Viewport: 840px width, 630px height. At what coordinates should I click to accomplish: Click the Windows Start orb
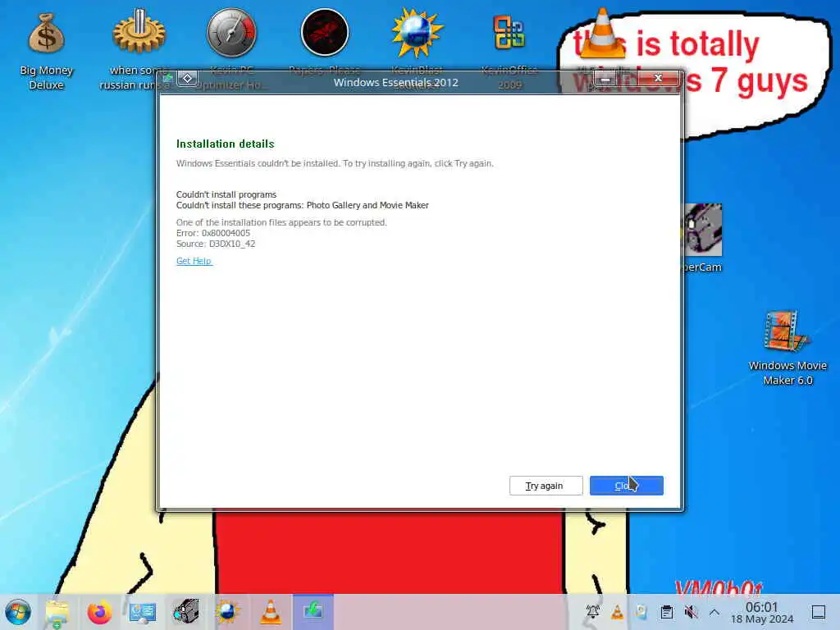tap(18, 612)
